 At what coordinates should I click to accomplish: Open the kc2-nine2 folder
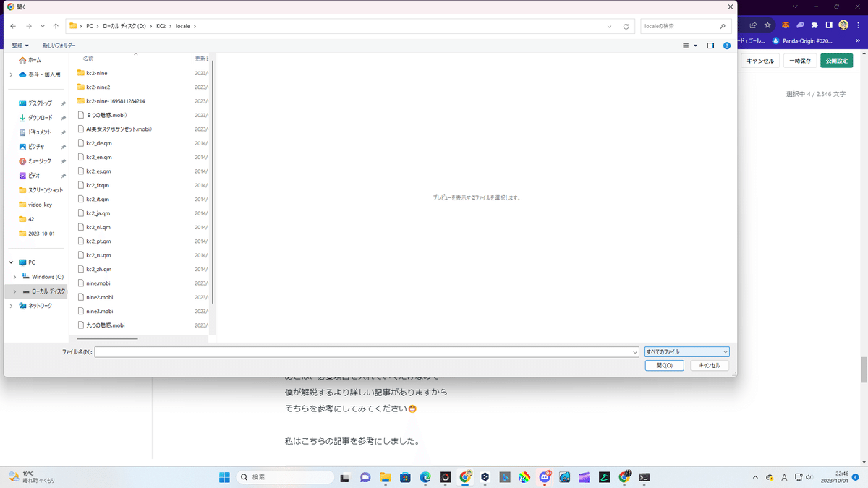pyautogui.click(x=98, y=87)
